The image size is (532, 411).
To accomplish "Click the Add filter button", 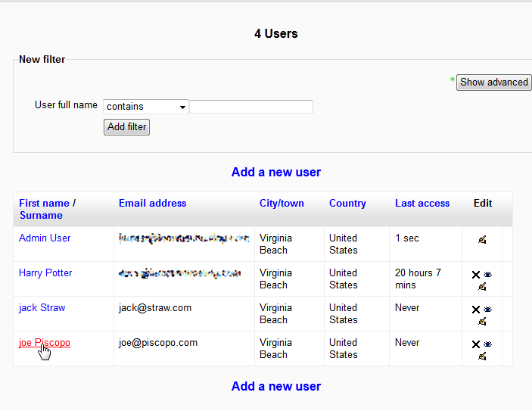I will pos(126,127).
